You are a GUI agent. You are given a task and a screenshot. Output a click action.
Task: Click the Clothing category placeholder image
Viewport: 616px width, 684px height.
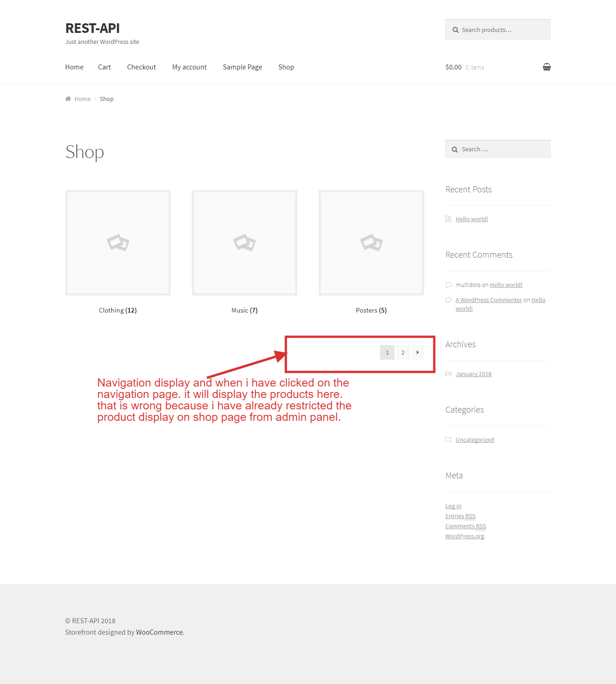118,243
